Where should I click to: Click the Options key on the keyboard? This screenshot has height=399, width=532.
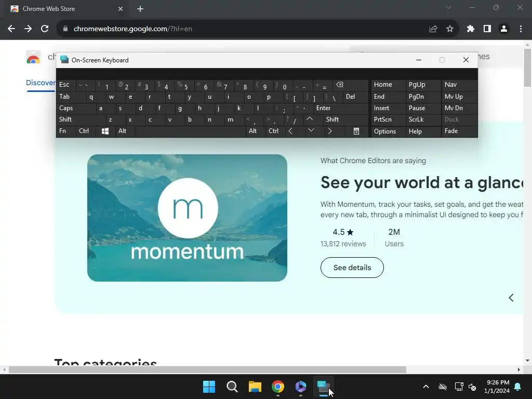click(x=388, y=131)
